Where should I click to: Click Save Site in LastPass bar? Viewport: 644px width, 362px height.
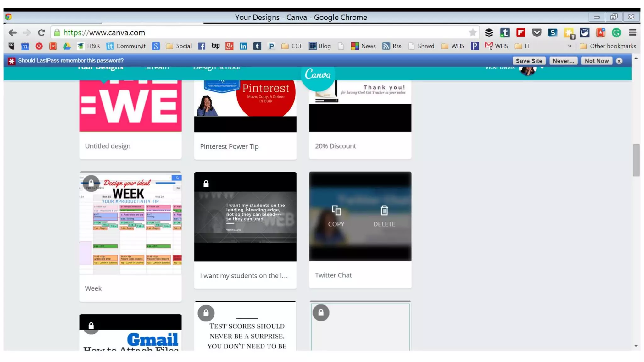click(529, 61)
